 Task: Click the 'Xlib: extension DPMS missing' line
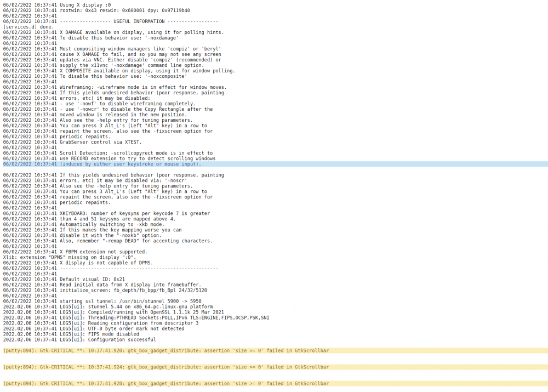point(70,257)
